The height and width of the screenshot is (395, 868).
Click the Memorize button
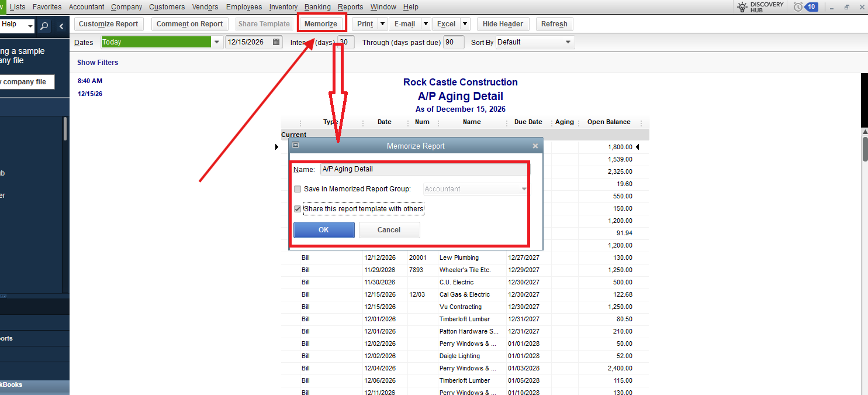coord(321,24)
